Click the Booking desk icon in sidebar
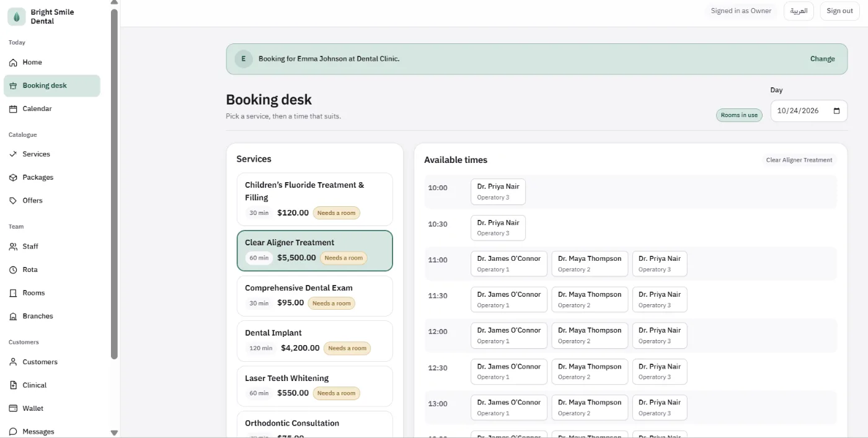 (x=13, y=85)
